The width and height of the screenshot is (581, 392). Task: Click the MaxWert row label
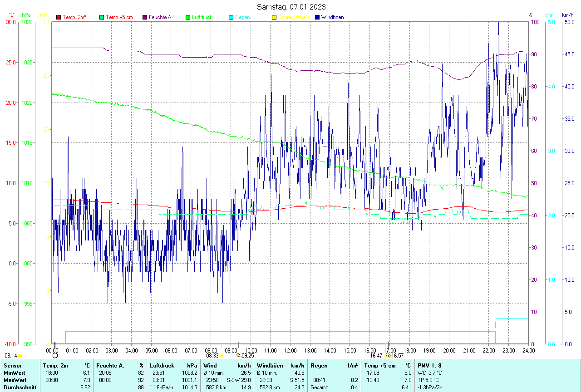click(x=15, y=380)
